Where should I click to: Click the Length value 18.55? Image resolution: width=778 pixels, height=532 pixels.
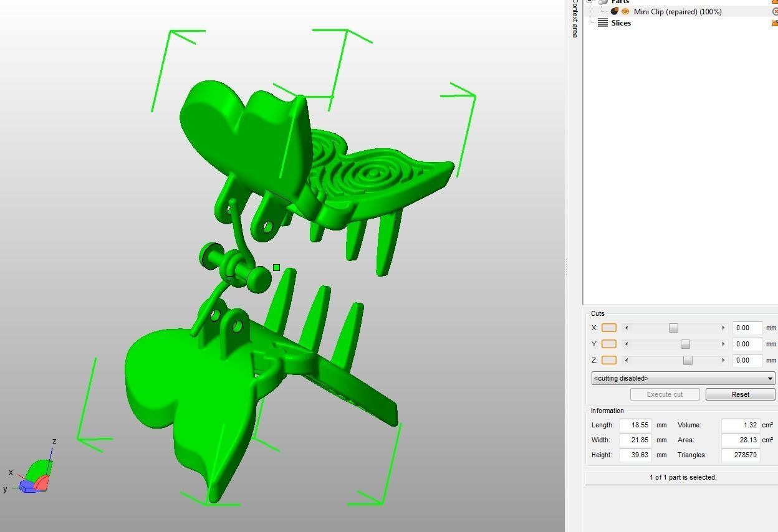point(635,425)
